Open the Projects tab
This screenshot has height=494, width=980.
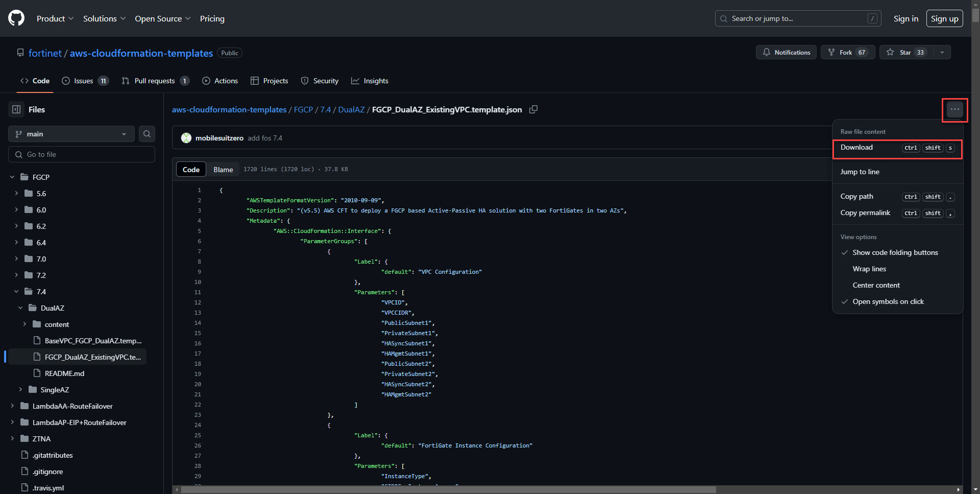coord(269,81)
